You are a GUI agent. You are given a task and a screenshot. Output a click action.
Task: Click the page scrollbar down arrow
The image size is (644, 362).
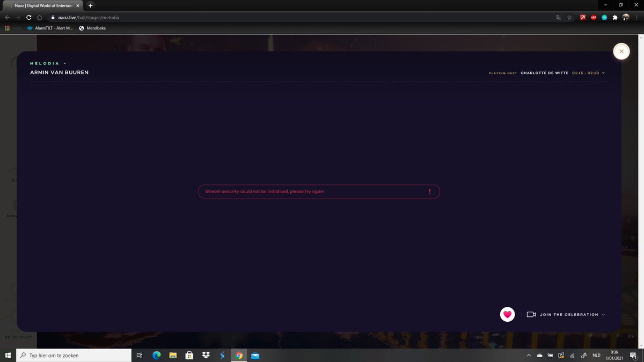641,346
